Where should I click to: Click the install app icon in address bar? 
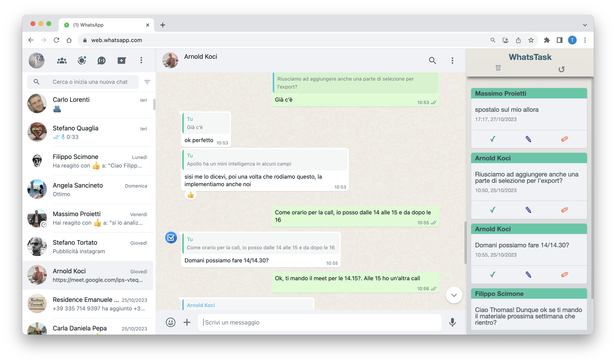point(505,40)
